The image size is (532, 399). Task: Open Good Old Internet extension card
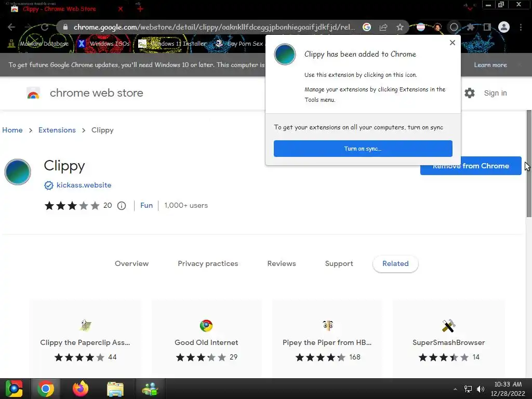[x=206, y=339]
